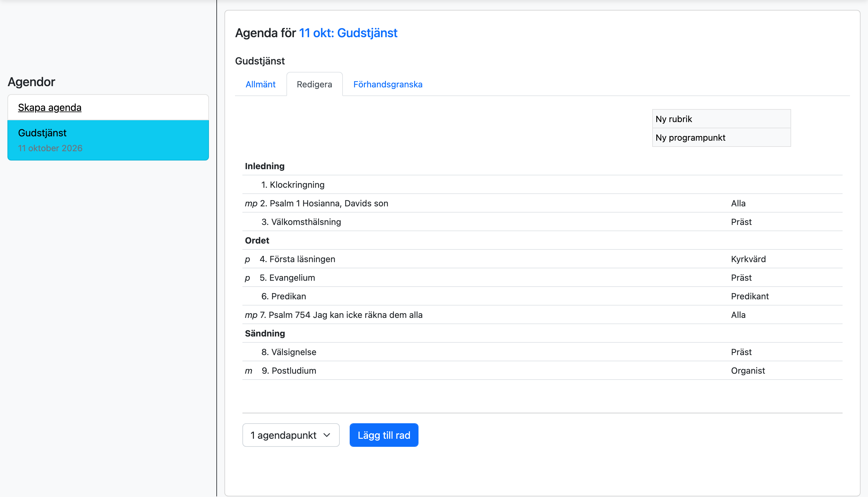This screenshot has width=868, height=497.
Task: Click the m marker on Postludium row
Action: tap(249, 371)
